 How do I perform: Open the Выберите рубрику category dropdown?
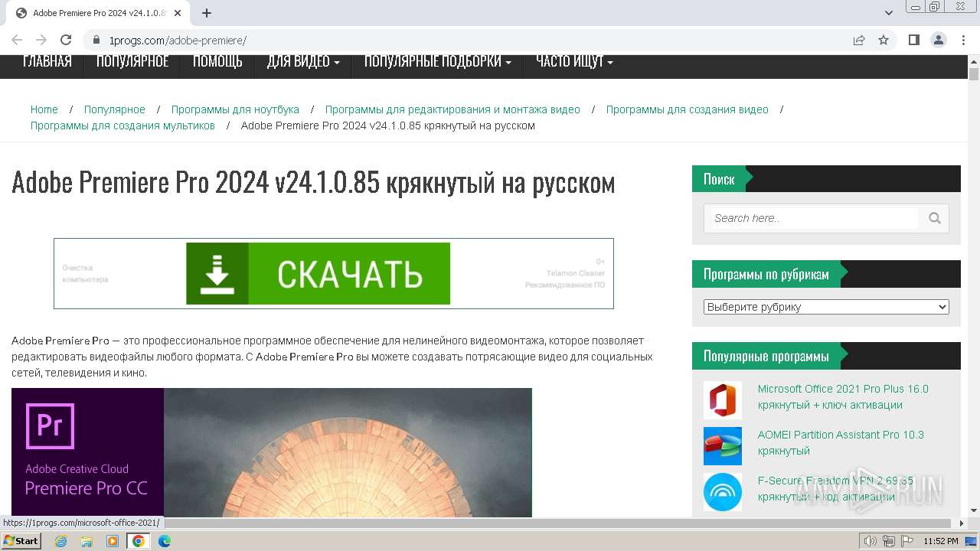click(x=826, y=307)
